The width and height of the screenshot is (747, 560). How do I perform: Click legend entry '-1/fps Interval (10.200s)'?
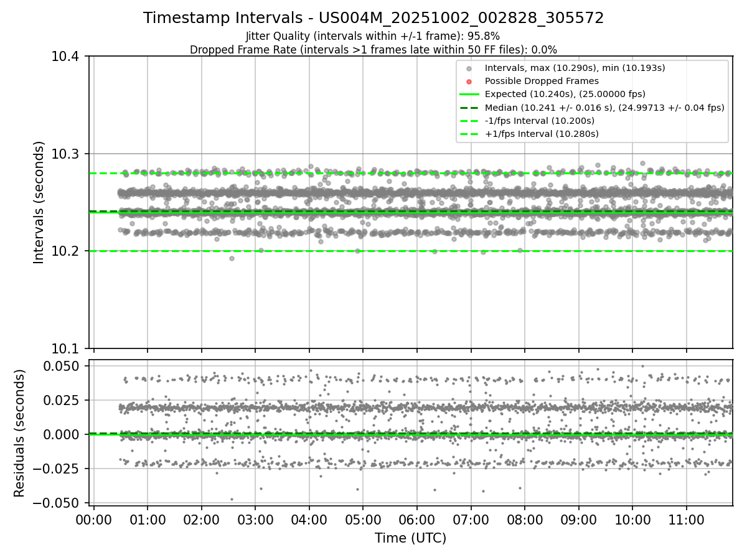[540, 121]
